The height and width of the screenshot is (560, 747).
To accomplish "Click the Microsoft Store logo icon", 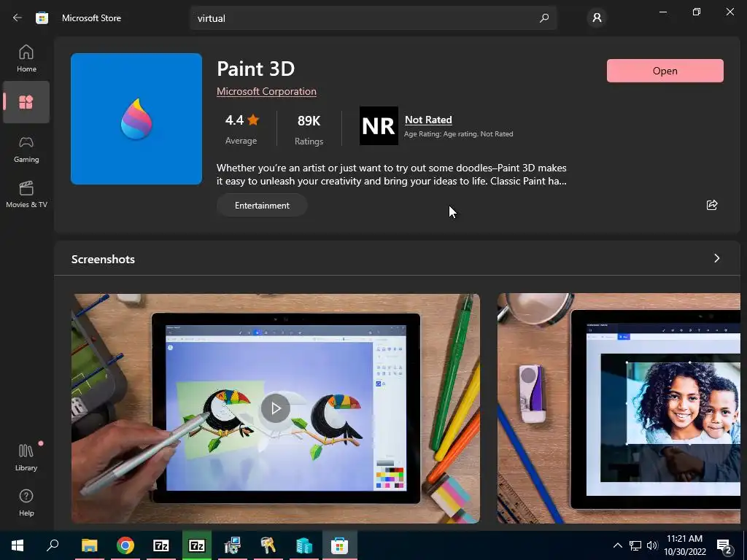I will click(x=42, y=18).
